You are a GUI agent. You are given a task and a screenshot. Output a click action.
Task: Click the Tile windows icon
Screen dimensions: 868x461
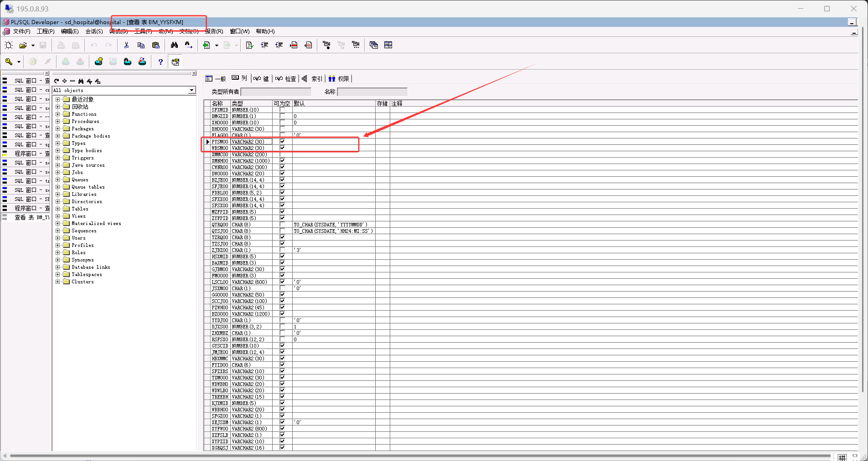pyautogui.click(x=388, y=45)
